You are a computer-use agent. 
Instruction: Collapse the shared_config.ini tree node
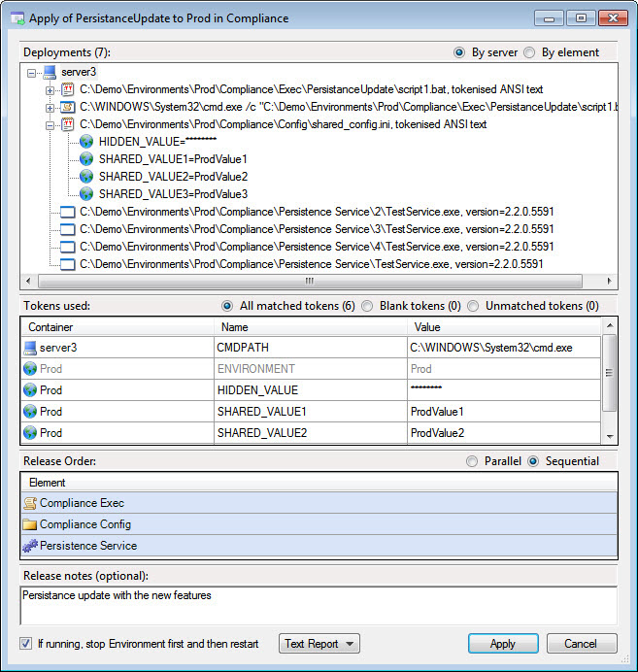pyautogui.click(x=50, y=125)
